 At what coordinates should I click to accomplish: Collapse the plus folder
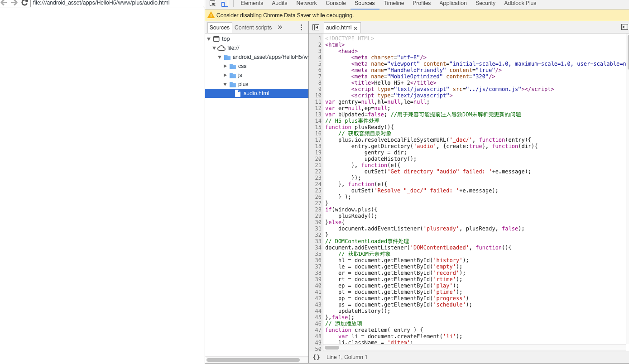225,84
